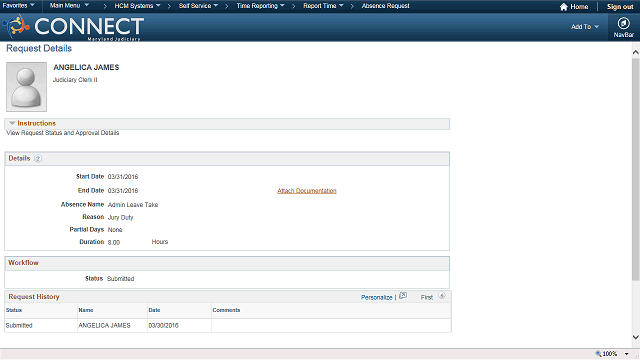Open the Details help question icon
This screenshot has height=360, width=640.
38,158
